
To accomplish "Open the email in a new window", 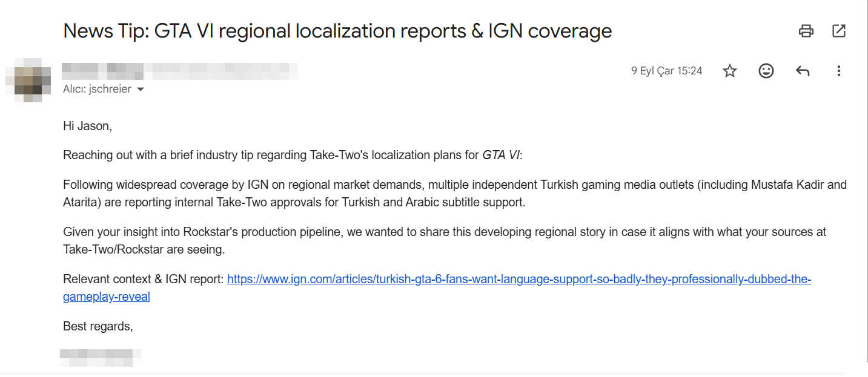I will (839, 31).
